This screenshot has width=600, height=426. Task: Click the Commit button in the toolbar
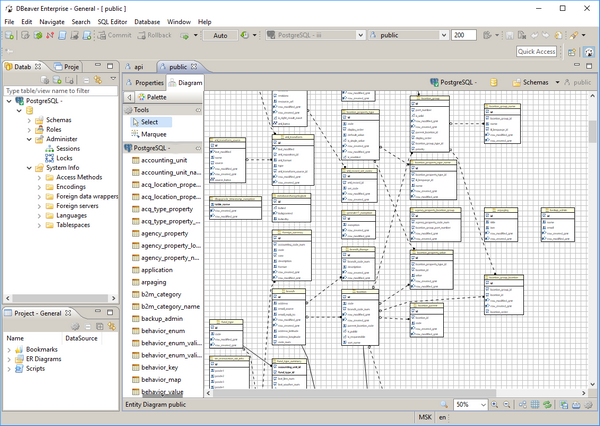click(114, 35)
